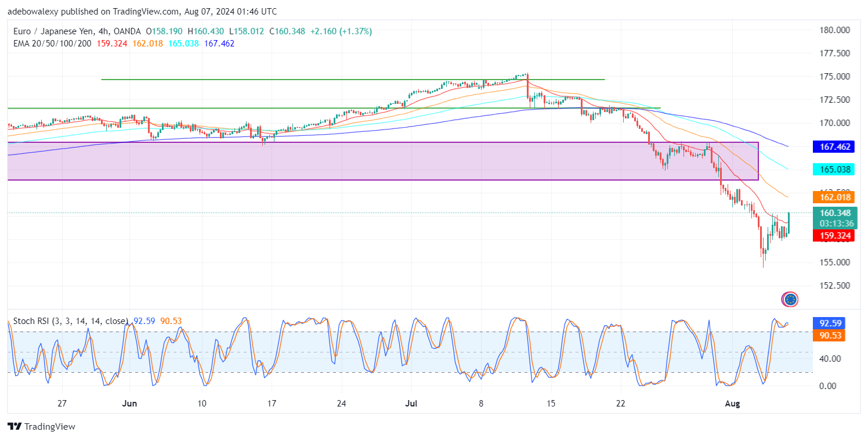Click the TradingView logo at bottom left
Screen dimensions: 868x439
point(41,426)
